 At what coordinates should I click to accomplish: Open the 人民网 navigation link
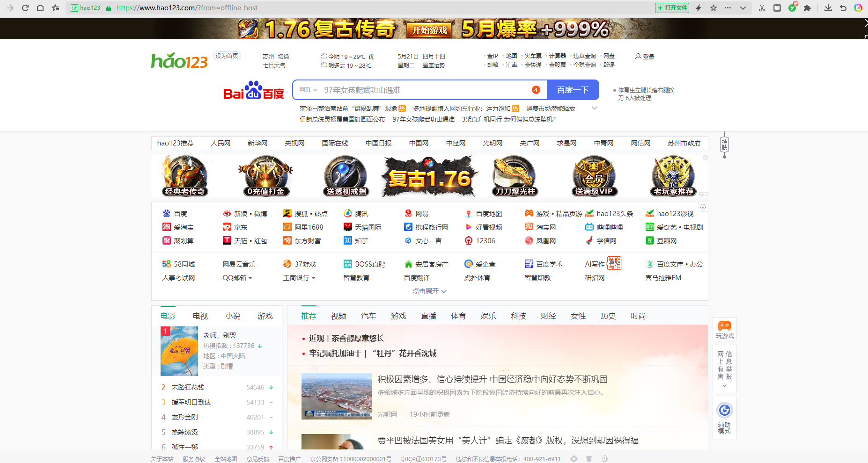(221, 143)
